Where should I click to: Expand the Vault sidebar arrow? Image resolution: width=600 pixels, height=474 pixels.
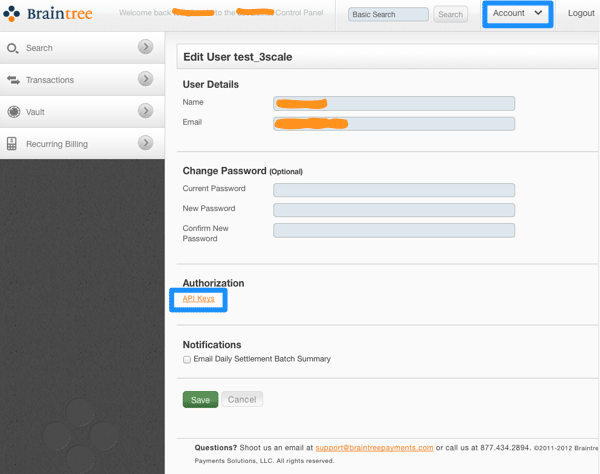[146, 111]
